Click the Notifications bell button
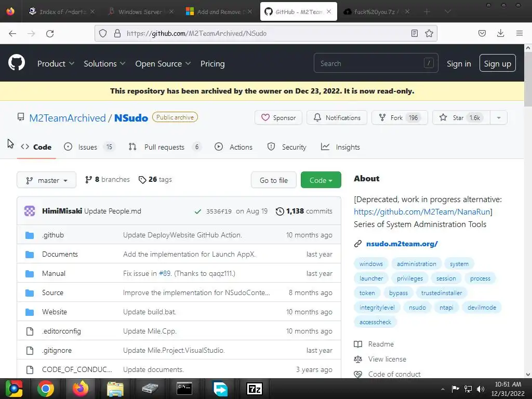This screenshot has width=532, height=399. click(x=337, y=118)
